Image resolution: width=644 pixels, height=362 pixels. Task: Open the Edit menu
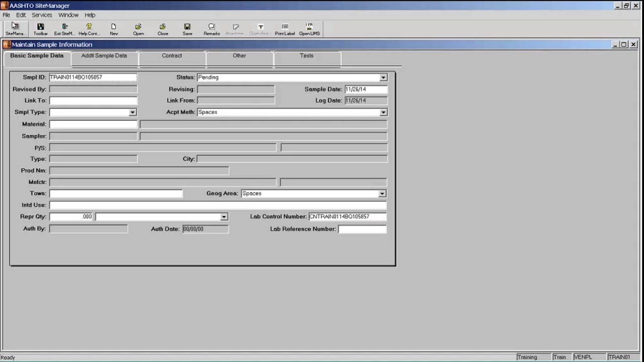(21, 15)
